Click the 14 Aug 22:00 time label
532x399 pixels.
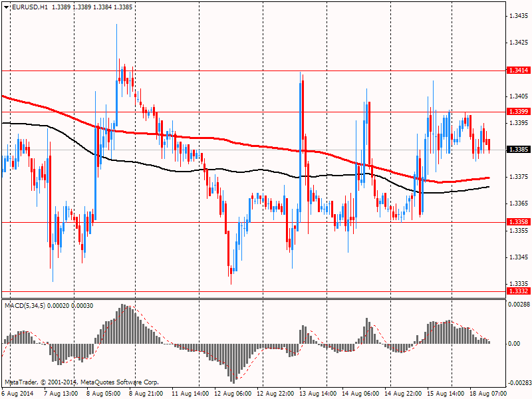[403, 394]
